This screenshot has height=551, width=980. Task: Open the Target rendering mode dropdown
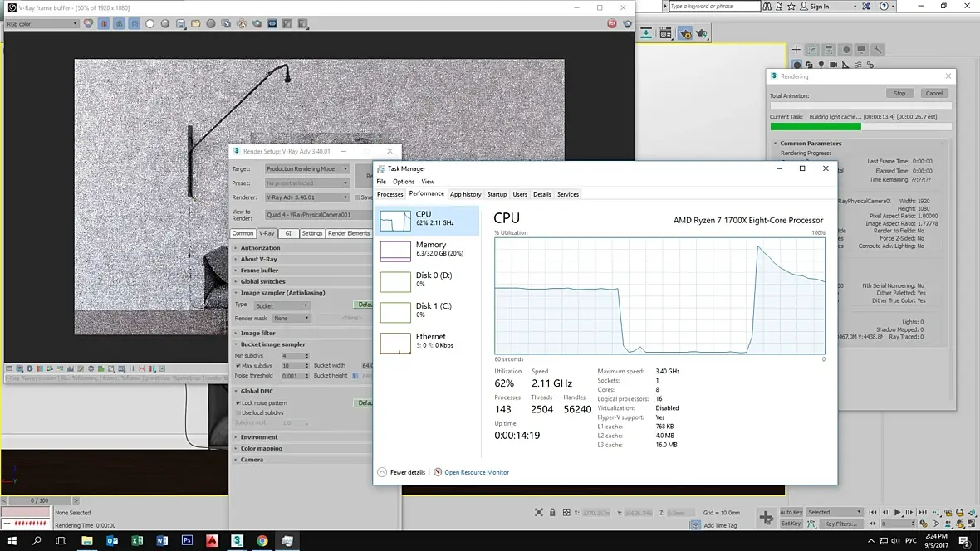tap(307, 169)
